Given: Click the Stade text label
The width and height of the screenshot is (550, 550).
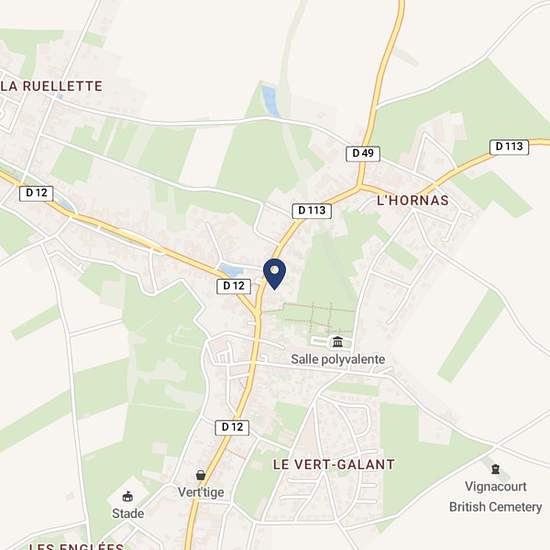Looking at the screenshot, I should coord(128,514).
